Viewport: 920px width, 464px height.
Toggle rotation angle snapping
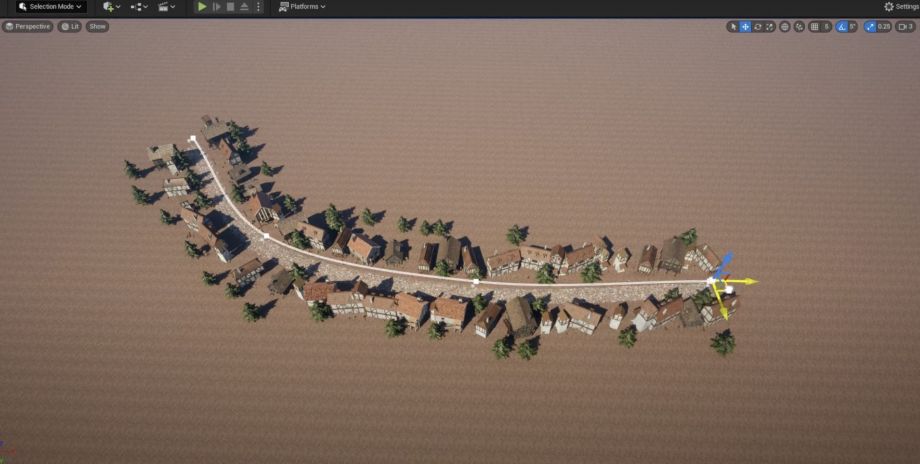(x=841, y=26)
